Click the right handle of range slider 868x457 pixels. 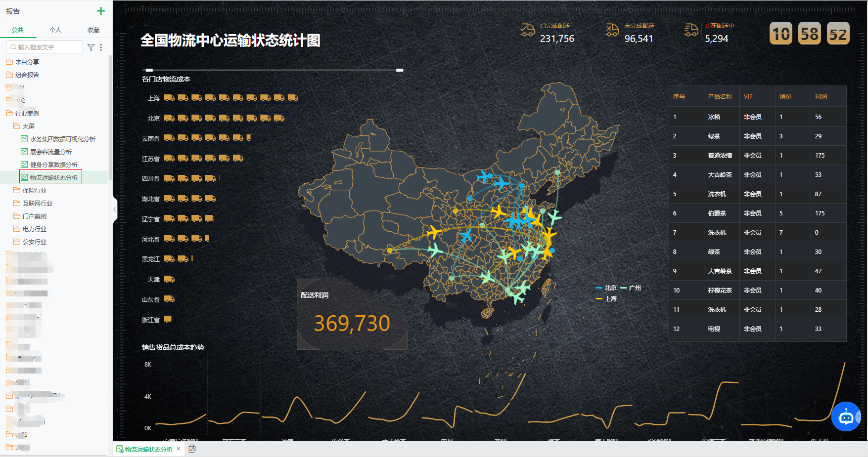pyautogui.click(x=400, y=70)
